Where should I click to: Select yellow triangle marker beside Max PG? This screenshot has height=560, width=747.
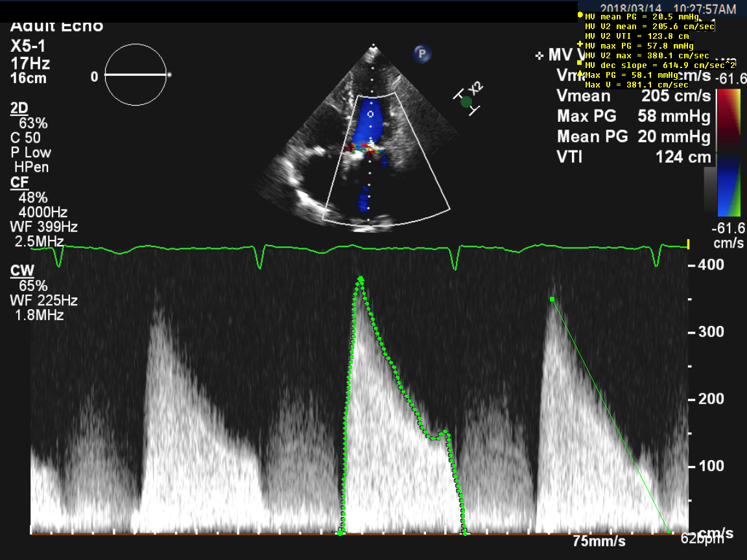coord(580,73)
